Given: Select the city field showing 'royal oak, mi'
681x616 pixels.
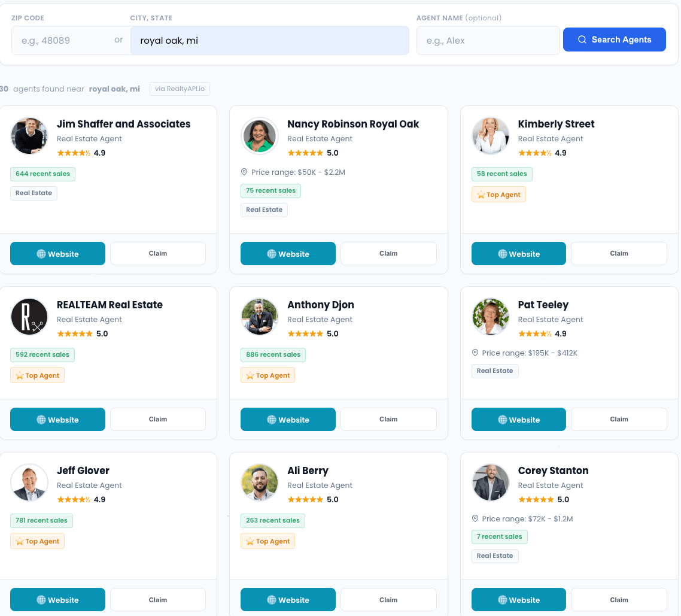Looking at the screenshot, I should (269, 40).
